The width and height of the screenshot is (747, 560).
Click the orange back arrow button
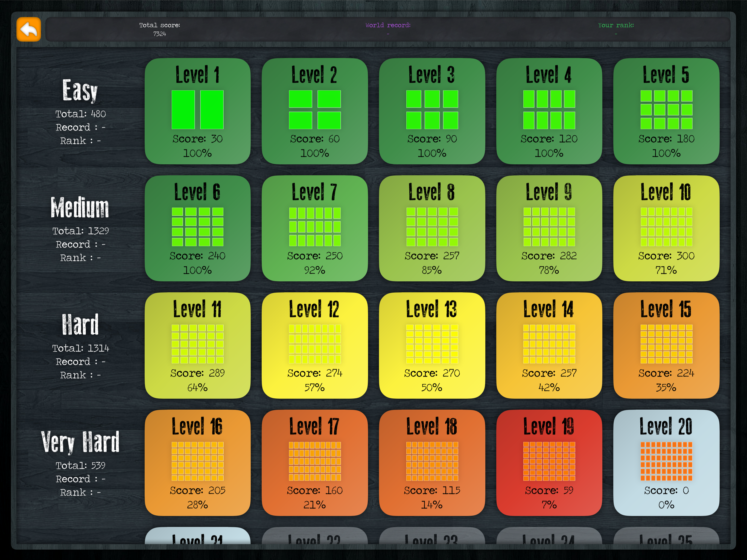point(29,29)
